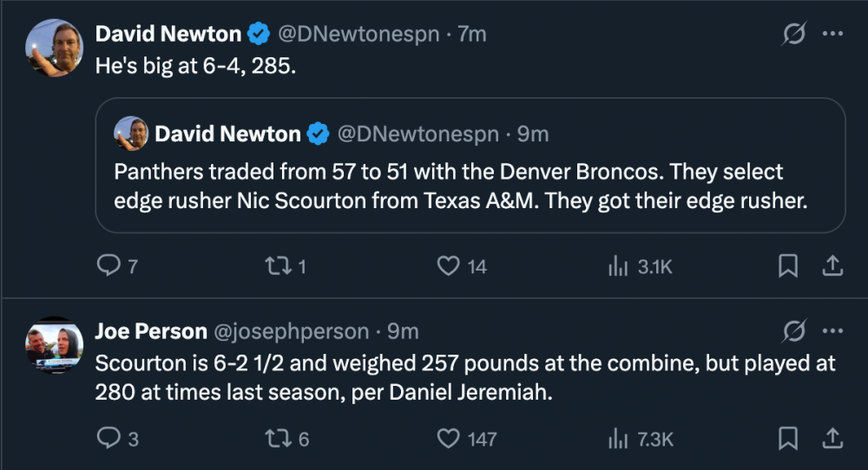
Task: Open Grok icon on Joe Person's tweet
Action: (x=793, y=331)
